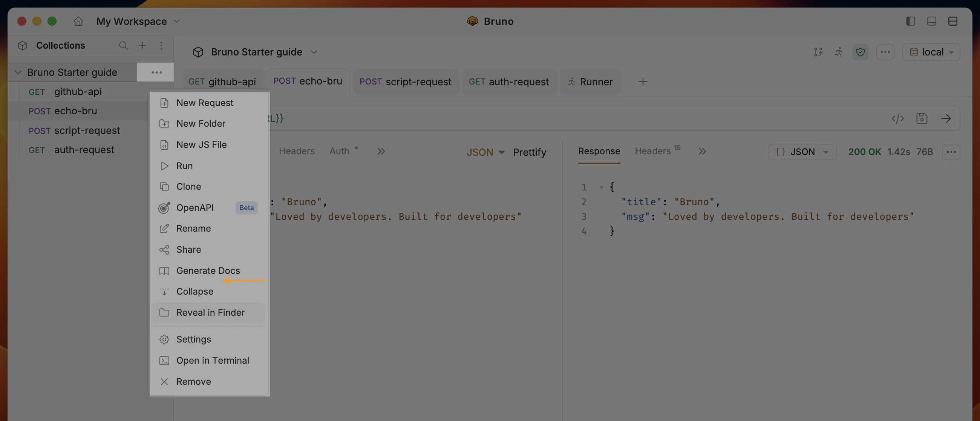Screen dimensions: 980x421
Task: Select Generate Docs from context menu
Action: [x=208, y=270]
